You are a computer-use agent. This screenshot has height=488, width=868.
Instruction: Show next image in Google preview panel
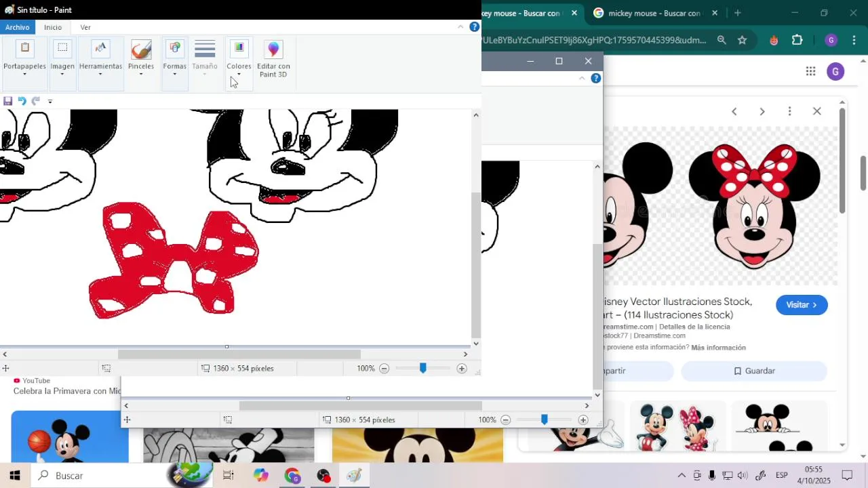[762, 111]
